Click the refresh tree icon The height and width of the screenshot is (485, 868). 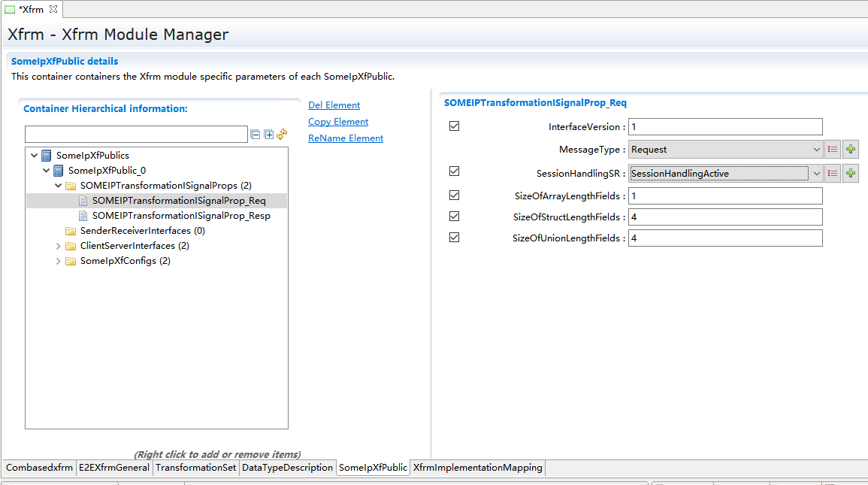[x=282, y=135]
